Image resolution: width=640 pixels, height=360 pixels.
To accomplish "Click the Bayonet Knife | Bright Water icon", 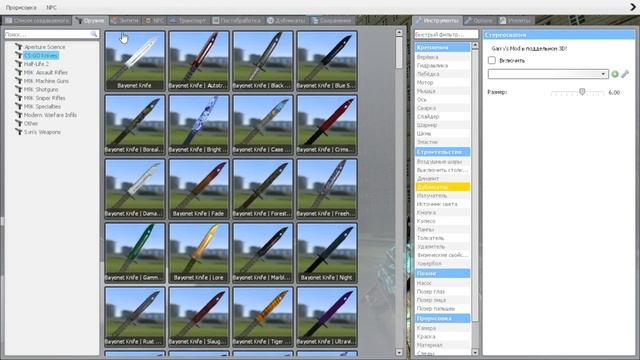I will click(x=199, y=125).
